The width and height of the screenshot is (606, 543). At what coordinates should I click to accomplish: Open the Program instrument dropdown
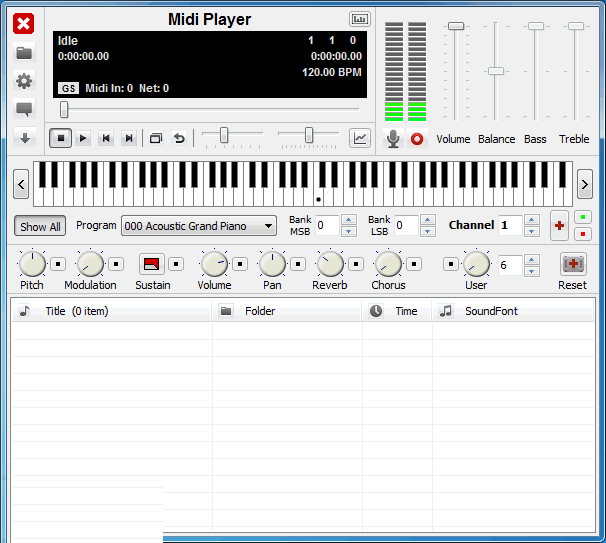tap(199, 226)
